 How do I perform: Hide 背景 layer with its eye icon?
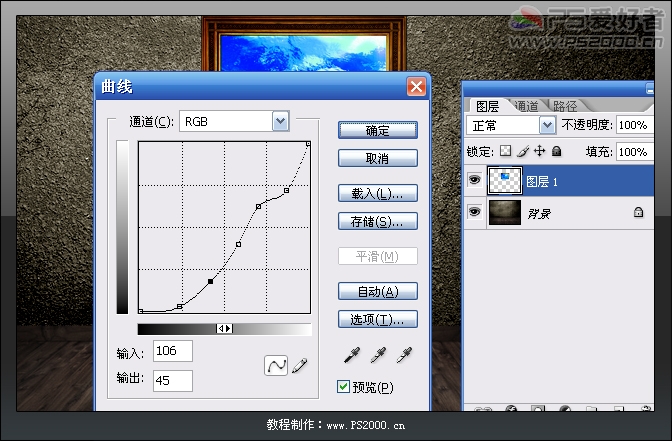474,212
